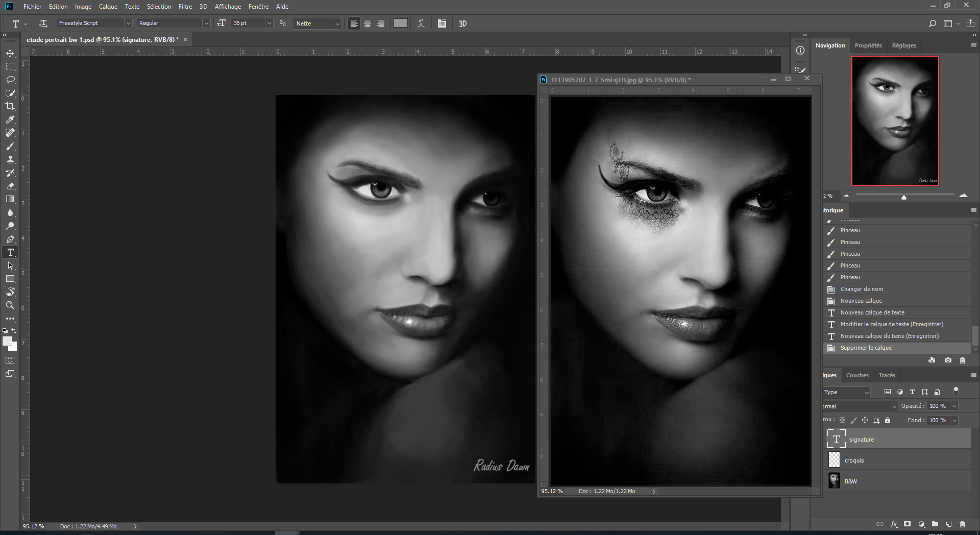The image size is (980, 535).
Task: Switch to the Couches tab
Action: 857,375
